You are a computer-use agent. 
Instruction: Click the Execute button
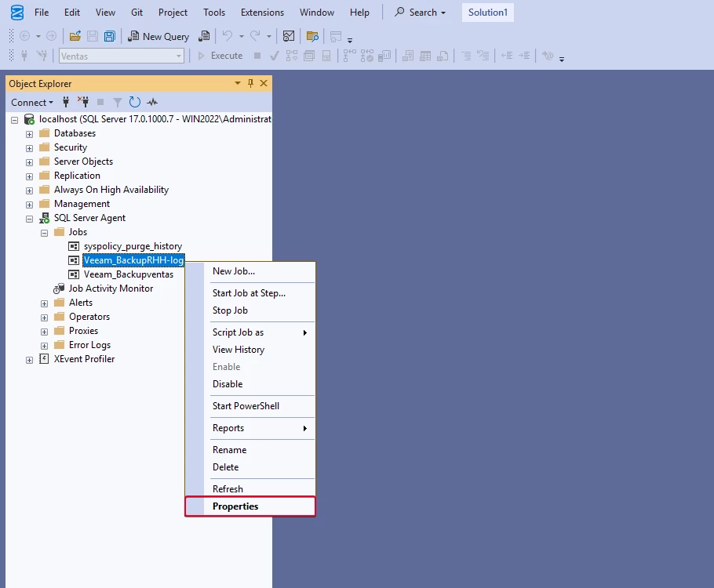[x=220, y=56]
